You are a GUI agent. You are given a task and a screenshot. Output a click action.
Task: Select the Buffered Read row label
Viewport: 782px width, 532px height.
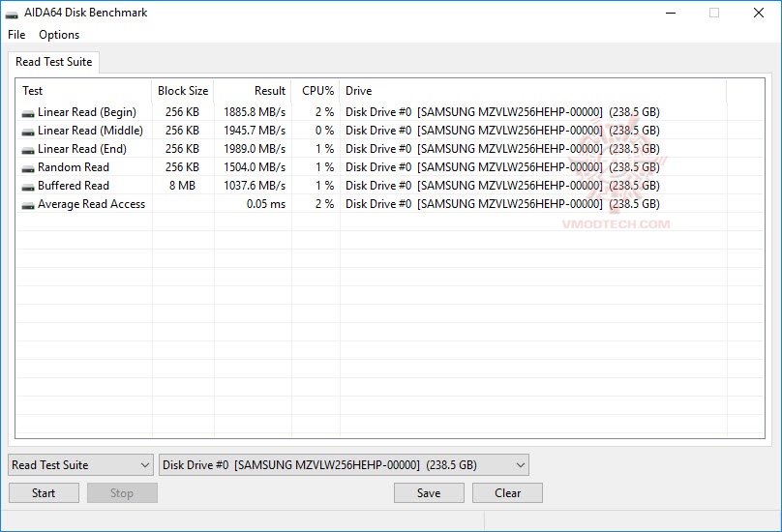(x=74, y=186)
